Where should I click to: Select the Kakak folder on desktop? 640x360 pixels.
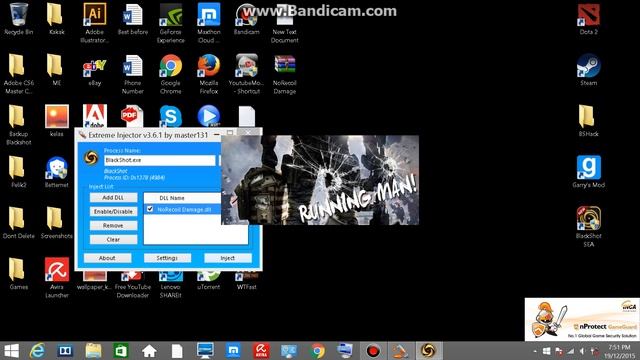coord(57,19)
